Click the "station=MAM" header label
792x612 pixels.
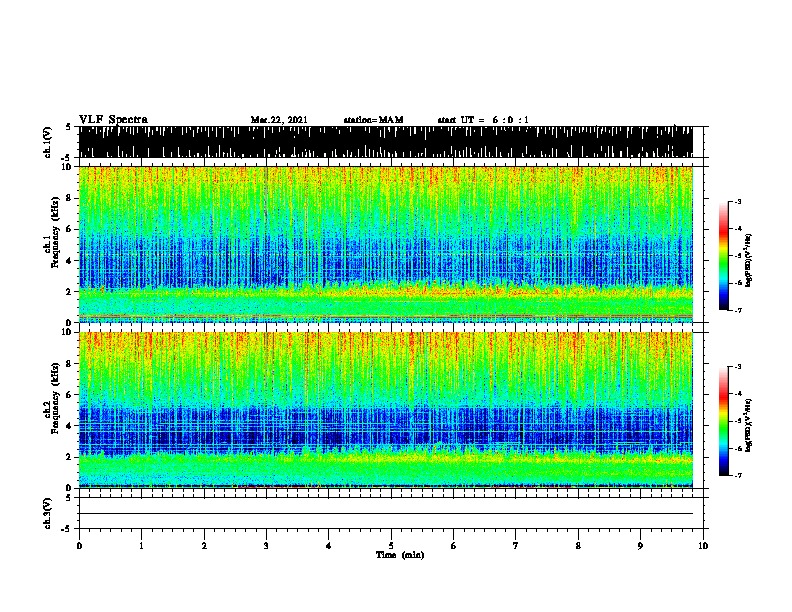coord(373,120)
